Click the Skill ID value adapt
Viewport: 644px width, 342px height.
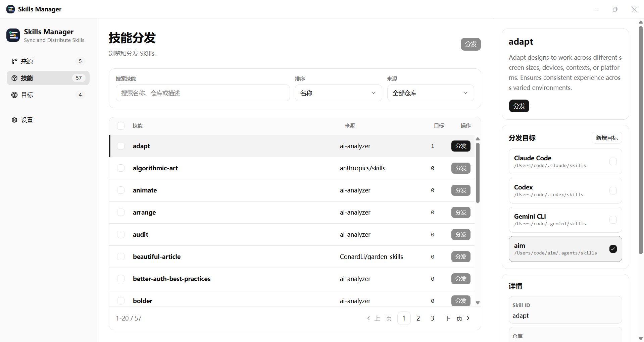coord(521,316)
